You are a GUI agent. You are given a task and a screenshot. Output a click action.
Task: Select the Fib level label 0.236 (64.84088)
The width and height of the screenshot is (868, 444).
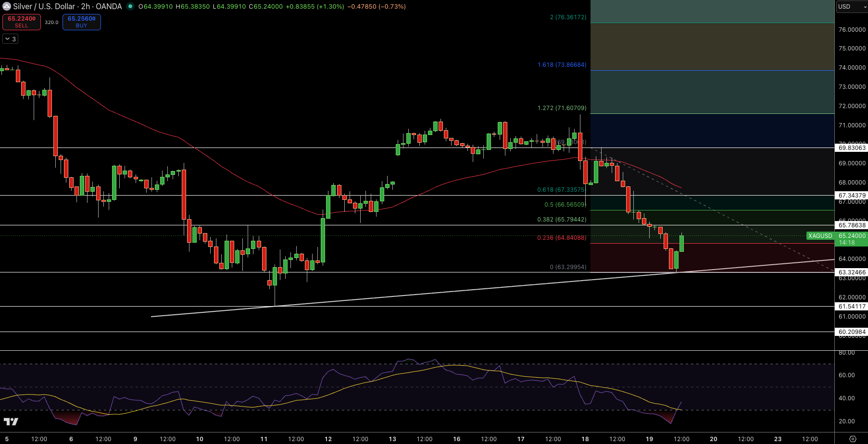562,237
